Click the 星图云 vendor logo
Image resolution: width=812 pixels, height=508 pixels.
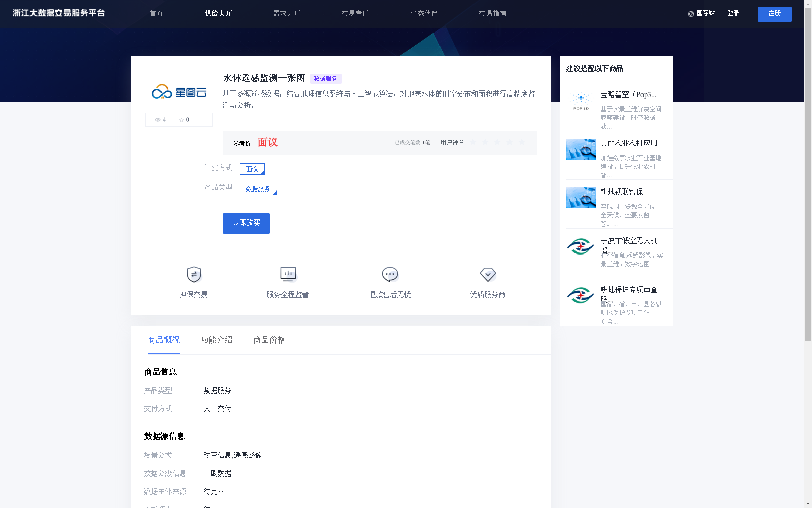(179, 92)
